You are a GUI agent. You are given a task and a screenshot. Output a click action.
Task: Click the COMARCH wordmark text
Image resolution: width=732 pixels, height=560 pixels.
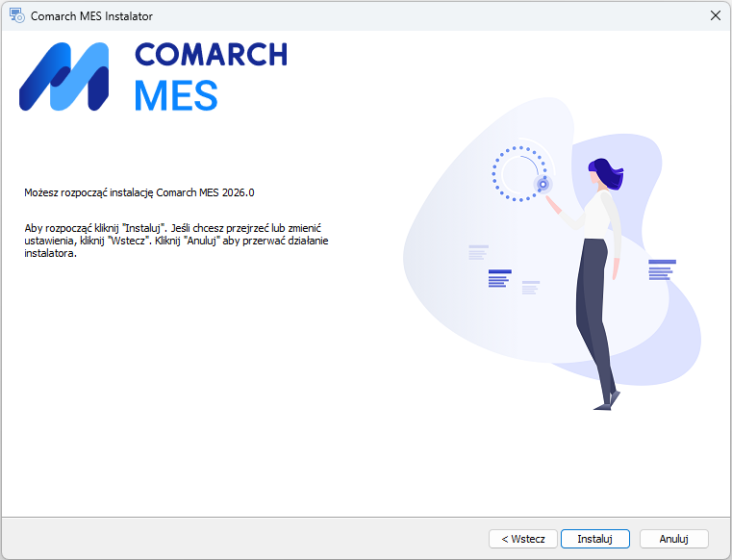pos(211,55)
